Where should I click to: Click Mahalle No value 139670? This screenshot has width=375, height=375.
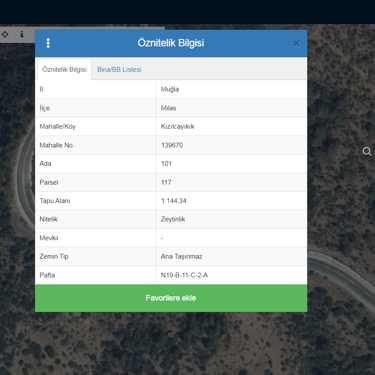(172, 145)
